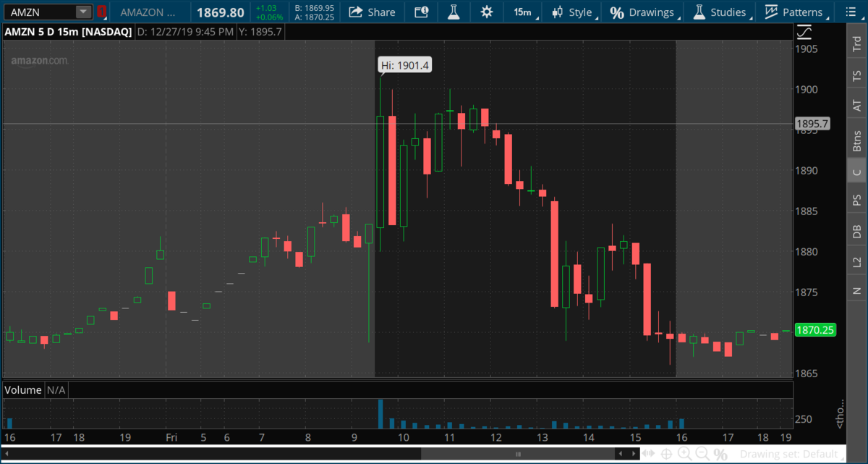The width and height of the screenshot is (868, 464).
Task: Click the ask price A: 1870.25
Action: (x=315, y=17)
